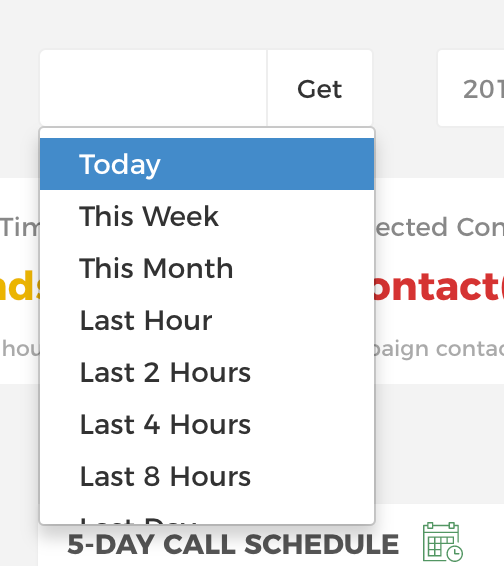Focus the date field starting with 201
504x566 pixels.
tap(471, 88)
